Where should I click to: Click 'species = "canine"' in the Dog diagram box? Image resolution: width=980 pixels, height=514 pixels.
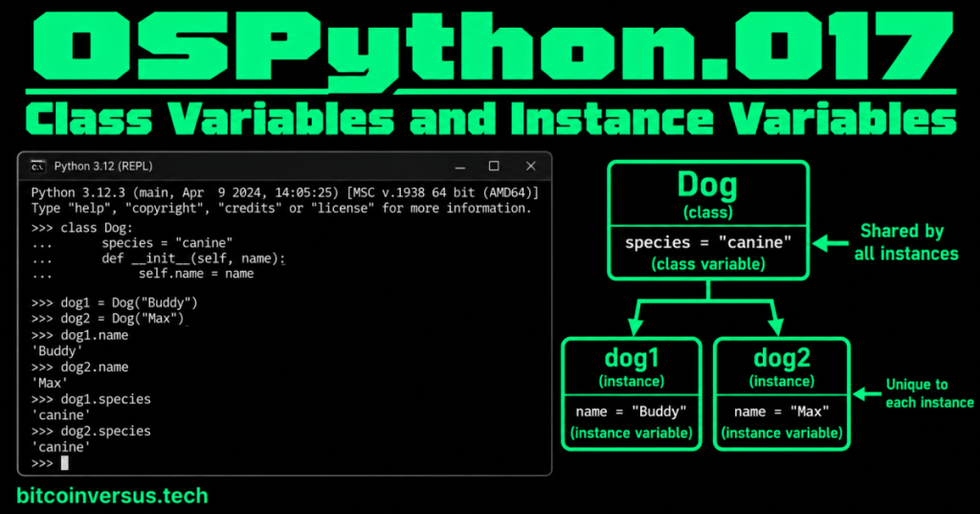pos(708,242)
